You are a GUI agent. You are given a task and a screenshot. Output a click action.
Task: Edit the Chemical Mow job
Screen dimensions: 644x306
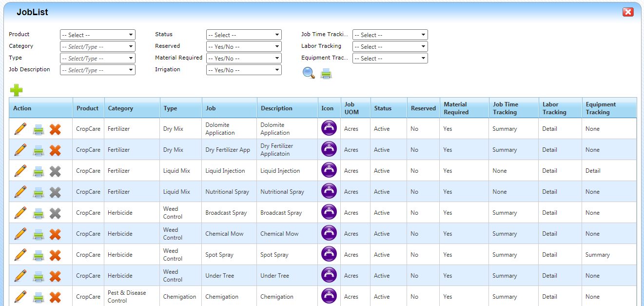tap(20, 234)
